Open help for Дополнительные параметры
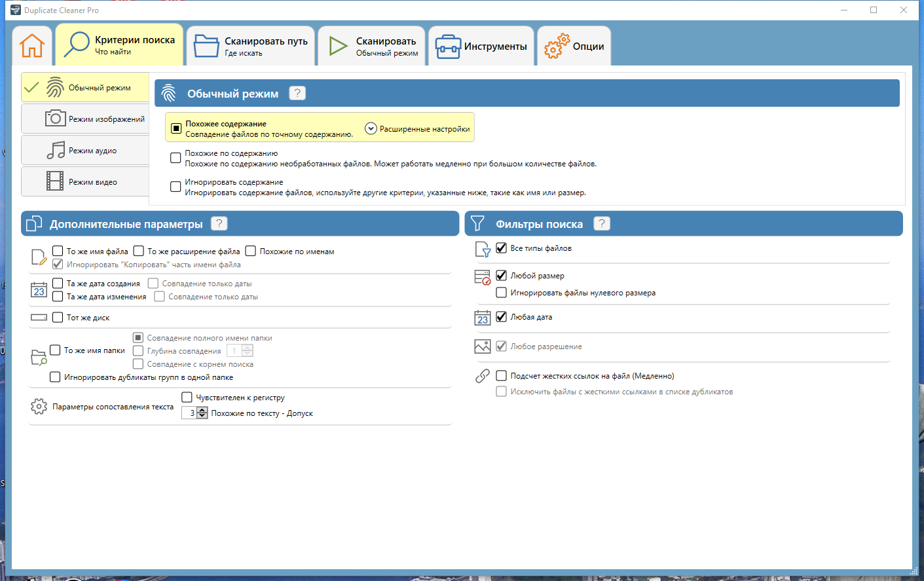The image size is (924, 581). 219,223
